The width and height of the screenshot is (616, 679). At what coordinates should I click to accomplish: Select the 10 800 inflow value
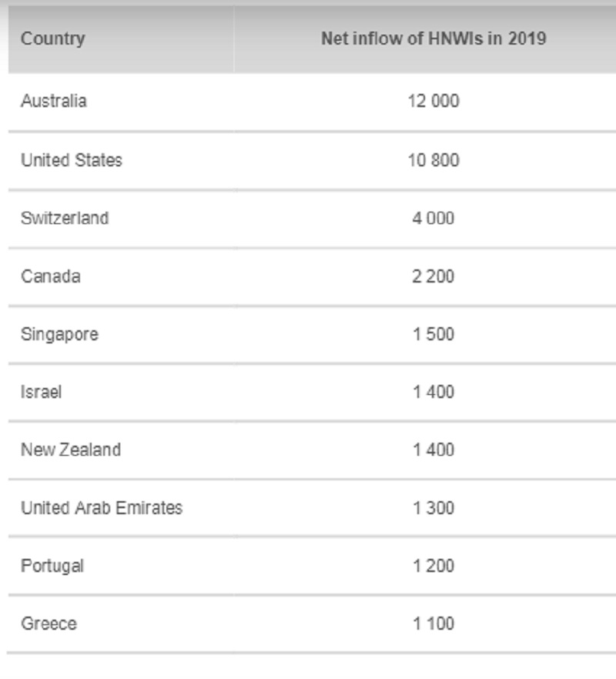[x=434, y=160]
